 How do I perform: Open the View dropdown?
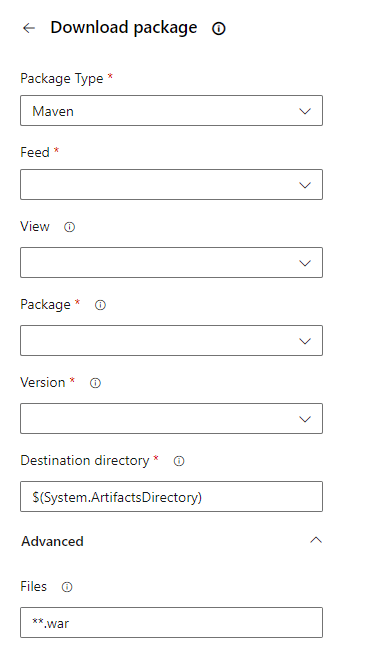[172, 262]
